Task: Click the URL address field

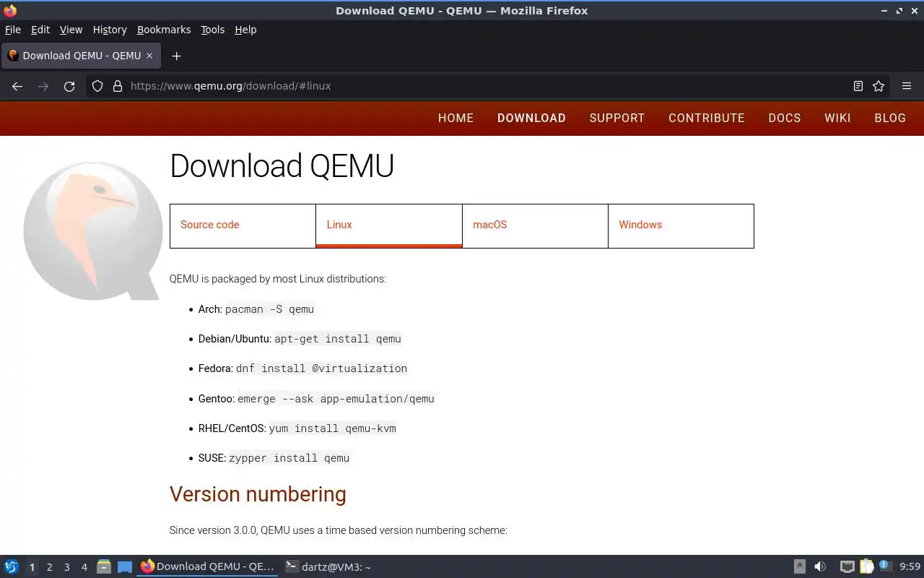Action: click(487, 86)
